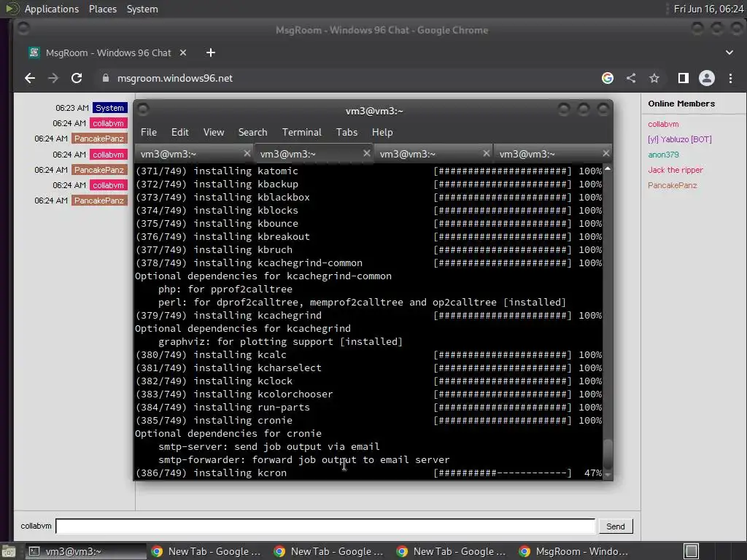Open terminal View menu
747x560 pixels.
214,133
